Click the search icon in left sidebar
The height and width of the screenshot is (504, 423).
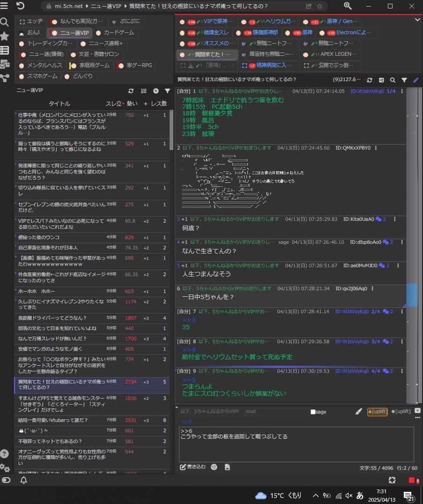click(x=5, y=22)
